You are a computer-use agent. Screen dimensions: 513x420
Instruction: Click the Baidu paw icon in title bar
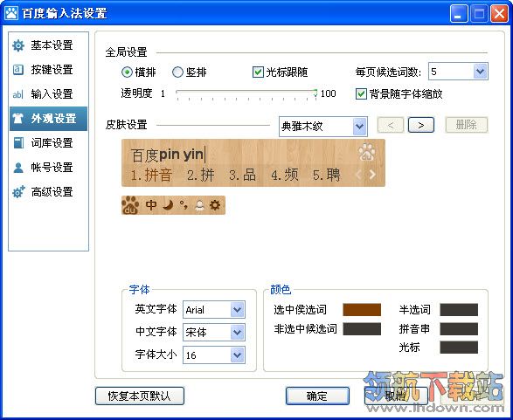pos(11,14)
